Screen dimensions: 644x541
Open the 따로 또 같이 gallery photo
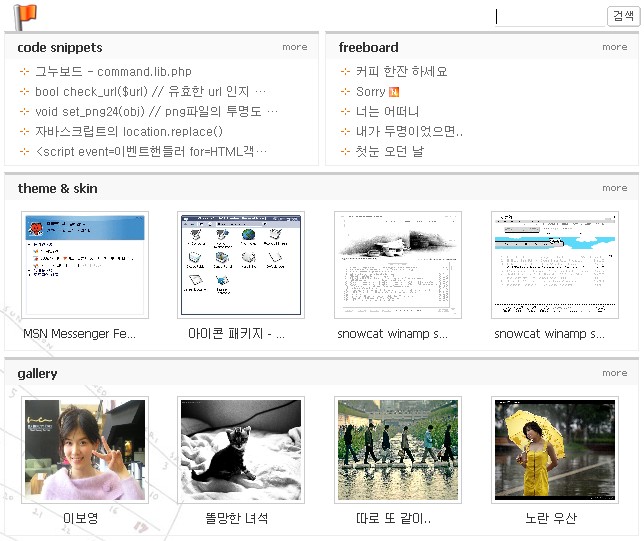397,450
